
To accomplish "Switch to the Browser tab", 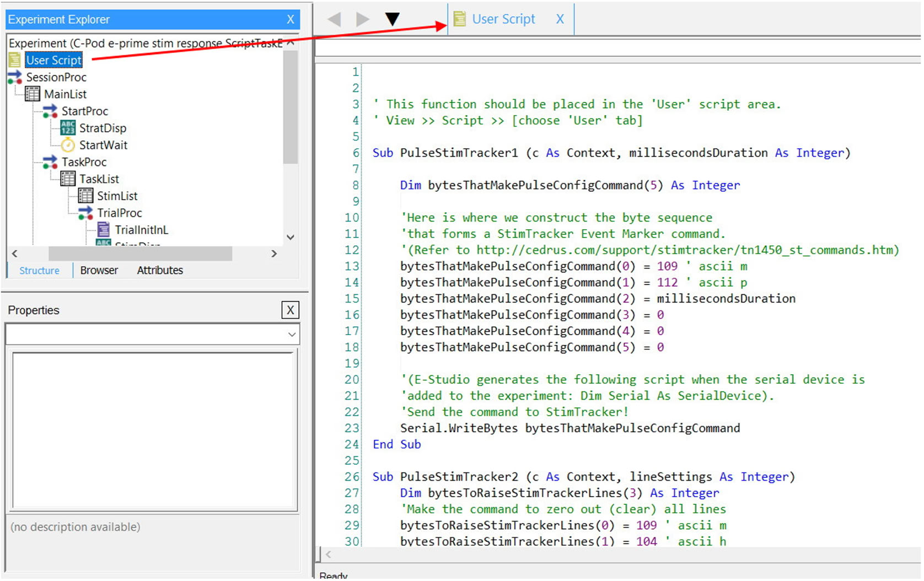I will tap(99, 271).
